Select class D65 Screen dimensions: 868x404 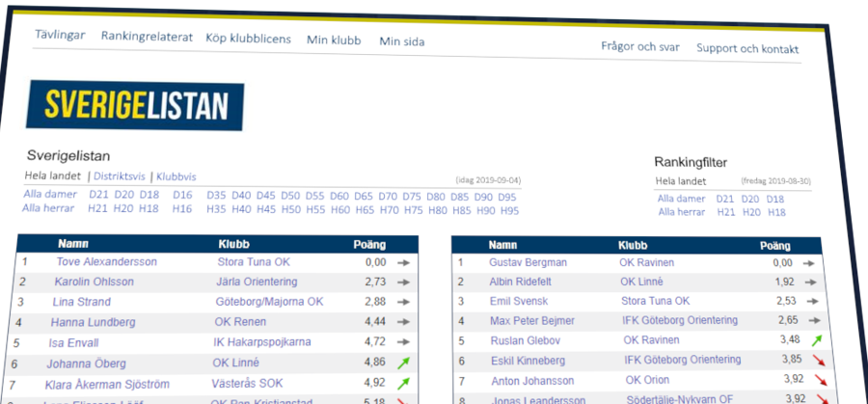point(364,197)
